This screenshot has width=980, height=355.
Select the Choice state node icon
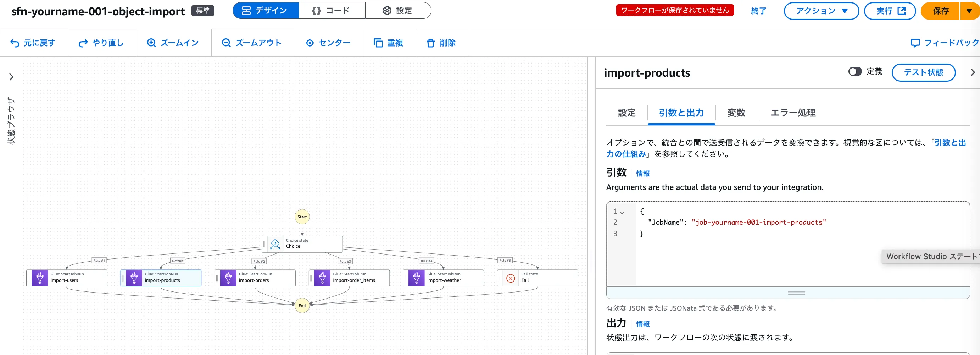tap(275, 244)
